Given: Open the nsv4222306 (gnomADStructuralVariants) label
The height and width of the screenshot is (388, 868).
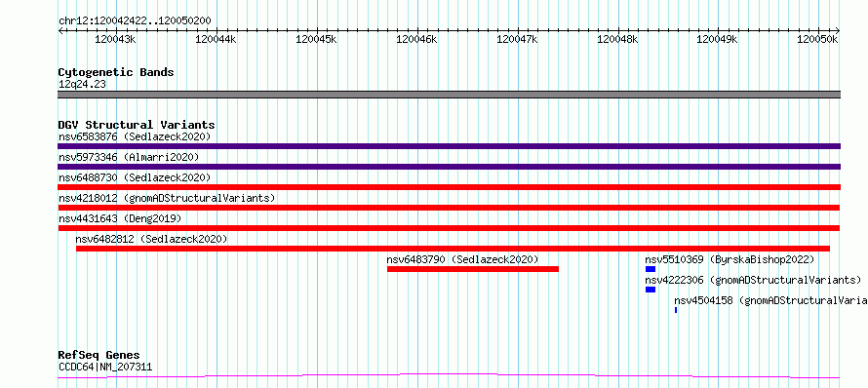Looking at the screenshot, I should coord(754,280).
